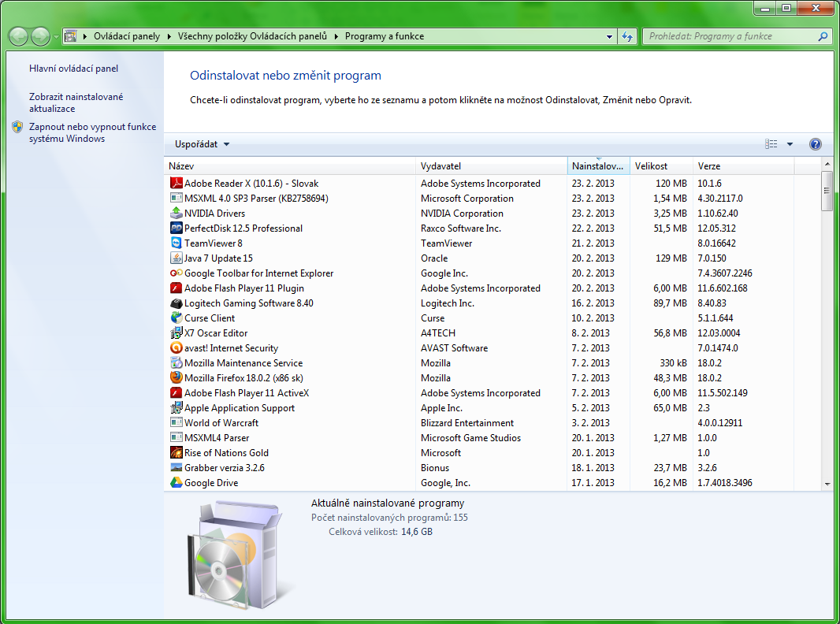840x624 pixels.
Task: Click the avast! Internet Security icon
Action: pos(177,348)
